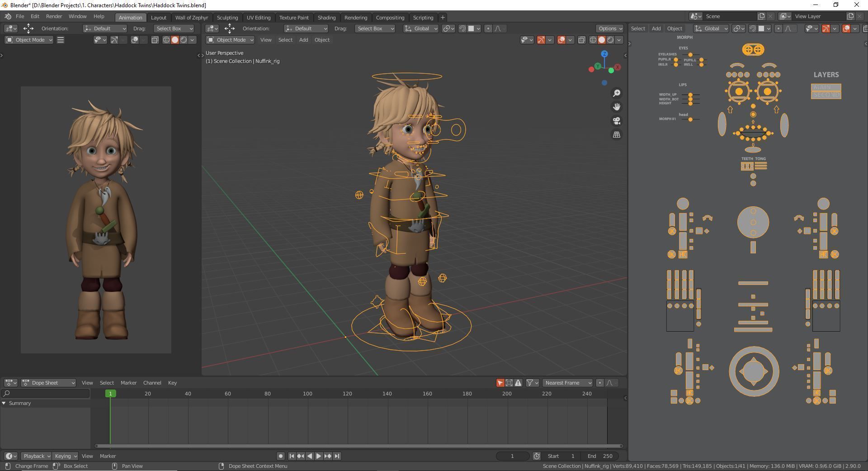Click the Only Show Errors warning icon
This screenshot has width=868, height=471.
pos(518,383)
